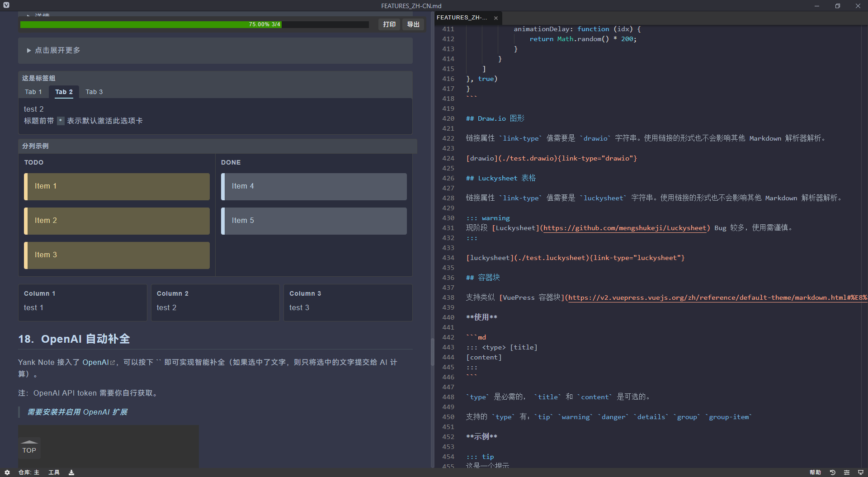Click Item 2 card in TODO column
The width and height of the screenshot is (868, 477).
pyautogui.click(x=117, y=221)
